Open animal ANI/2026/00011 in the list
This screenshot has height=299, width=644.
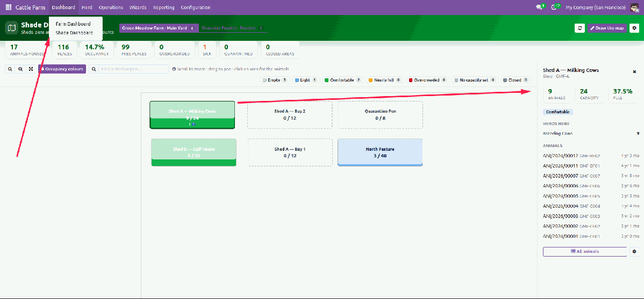click(x=591, y=166)
